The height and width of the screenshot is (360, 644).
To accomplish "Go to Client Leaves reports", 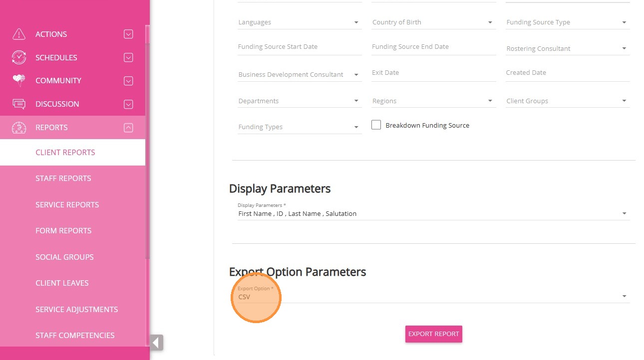I will pos(62,283).
